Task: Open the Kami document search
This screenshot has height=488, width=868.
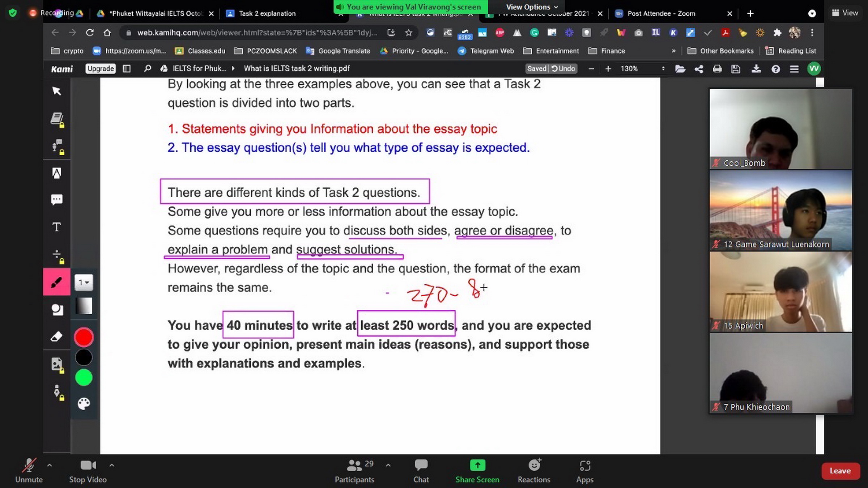Action: coord(147,68)
